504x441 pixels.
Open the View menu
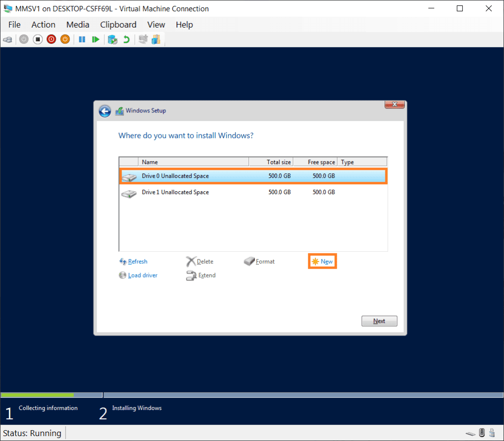click(156, 25)
